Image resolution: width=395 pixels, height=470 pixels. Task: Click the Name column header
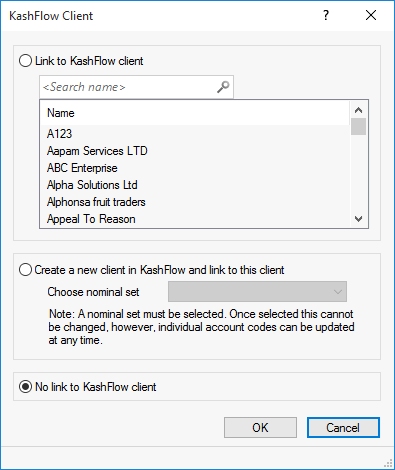[195, 113]
